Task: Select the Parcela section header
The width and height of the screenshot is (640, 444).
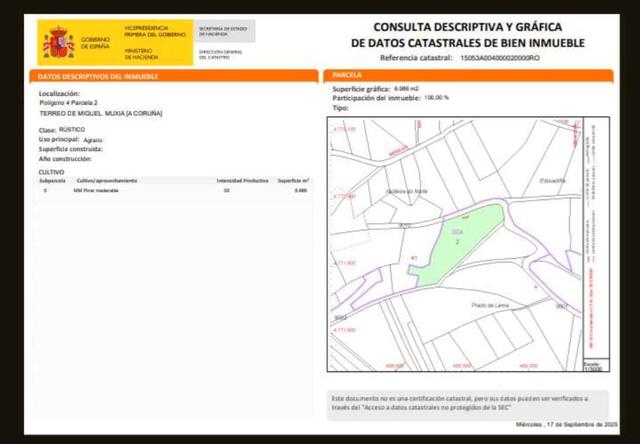Action: coord(346,76)
